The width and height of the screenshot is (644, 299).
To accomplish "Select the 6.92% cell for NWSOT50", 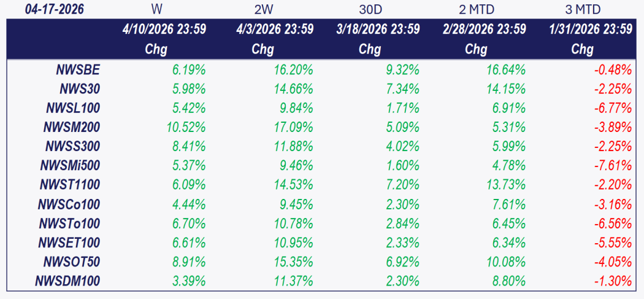I will pyautogui.click(x=402, y=262).
